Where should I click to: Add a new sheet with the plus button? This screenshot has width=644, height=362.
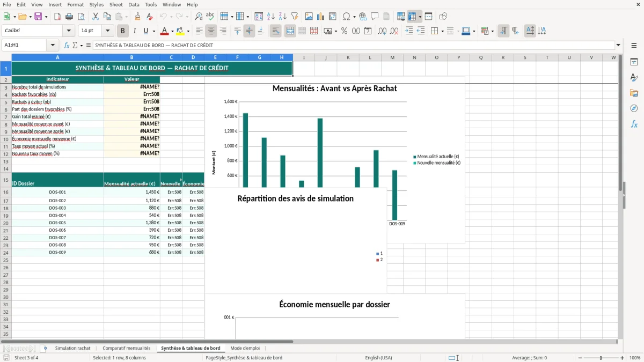45,348
